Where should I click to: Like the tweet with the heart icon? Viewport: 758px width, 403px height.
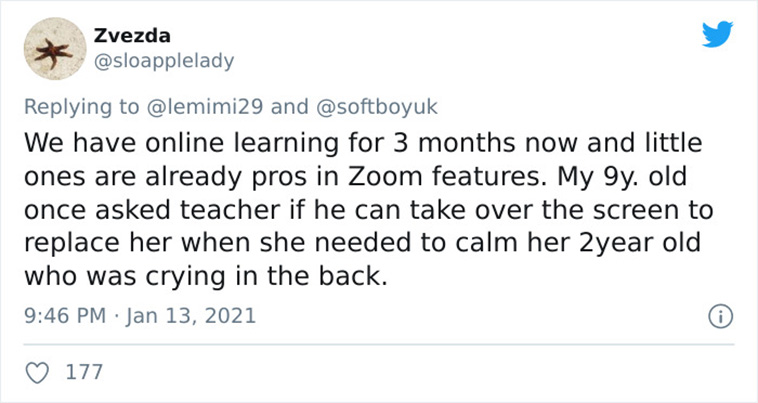tap(37, 373)
